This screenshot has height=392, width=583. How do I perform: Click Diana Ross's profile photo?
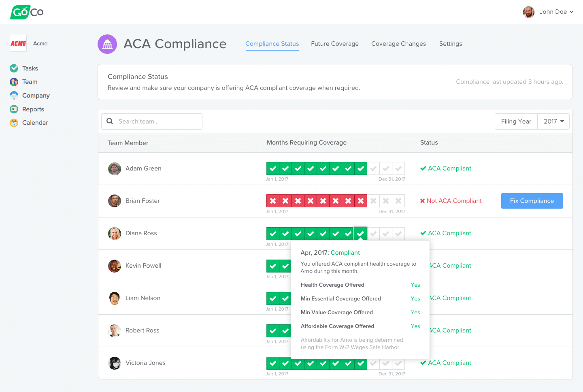[115, 234]
